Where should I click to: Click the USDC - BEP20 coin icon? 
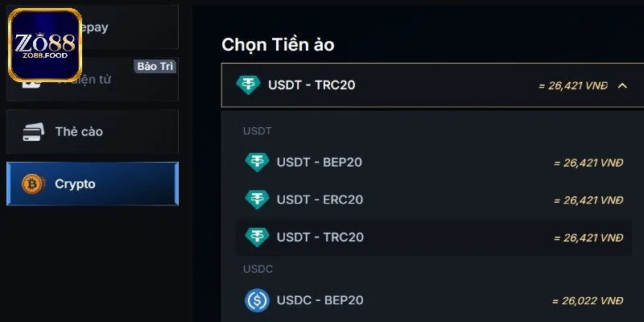click(x=257, y=299)
